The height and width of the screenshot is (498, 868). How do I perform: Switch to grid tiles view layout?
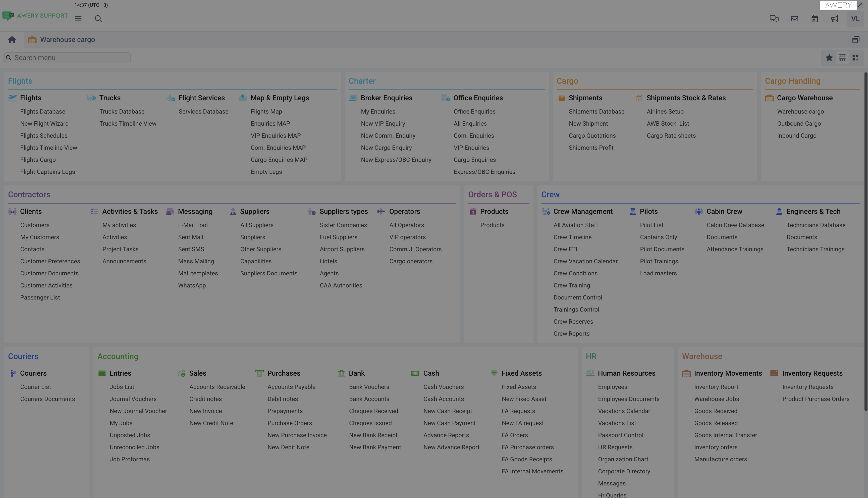coord(855,58)
